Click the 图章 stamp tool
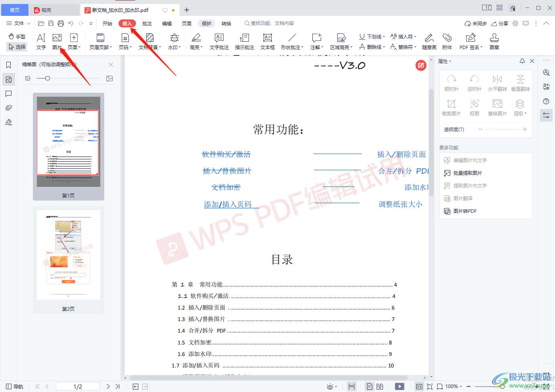Image resolution: width=555 pixels, height=392 pixels. click(494, 42)
